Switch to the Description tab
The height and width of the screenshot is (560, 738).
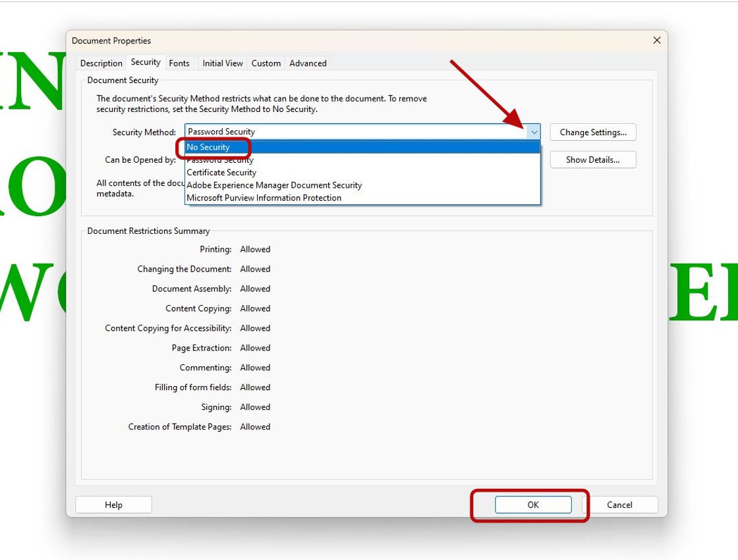(101, 63)
